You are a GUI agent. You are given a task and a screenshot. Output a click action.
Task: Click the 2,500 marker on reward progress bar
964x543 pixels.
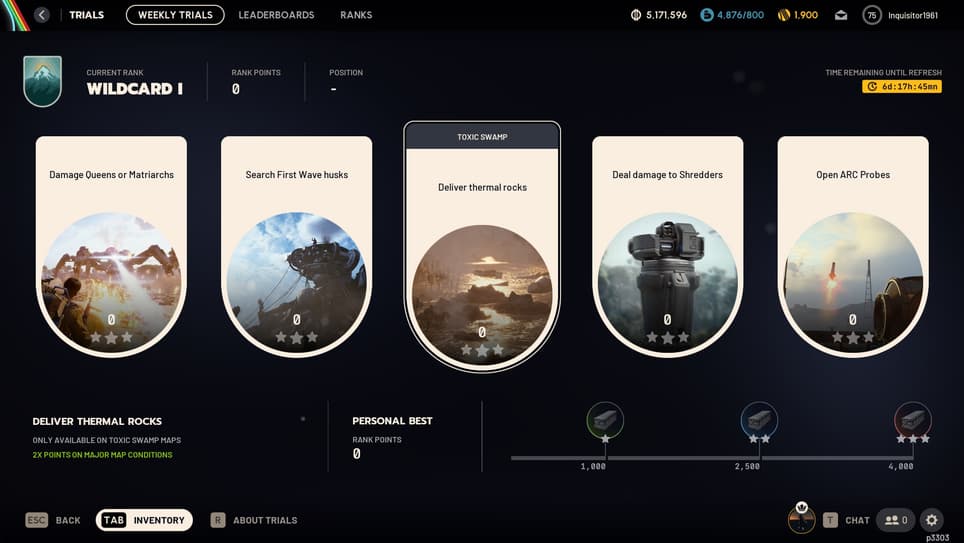coord(747,467)
